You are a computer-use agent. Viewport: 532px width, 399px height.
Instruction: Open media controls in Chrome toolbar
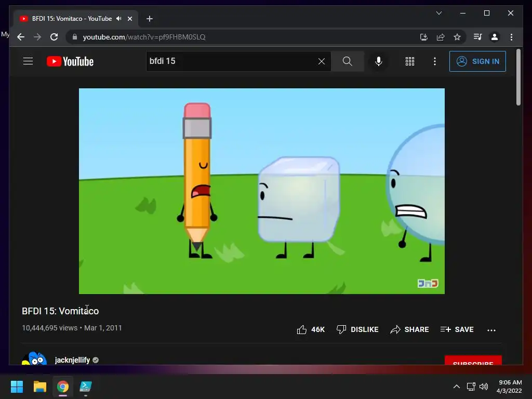pyautogui.click(x=478, y=37)
